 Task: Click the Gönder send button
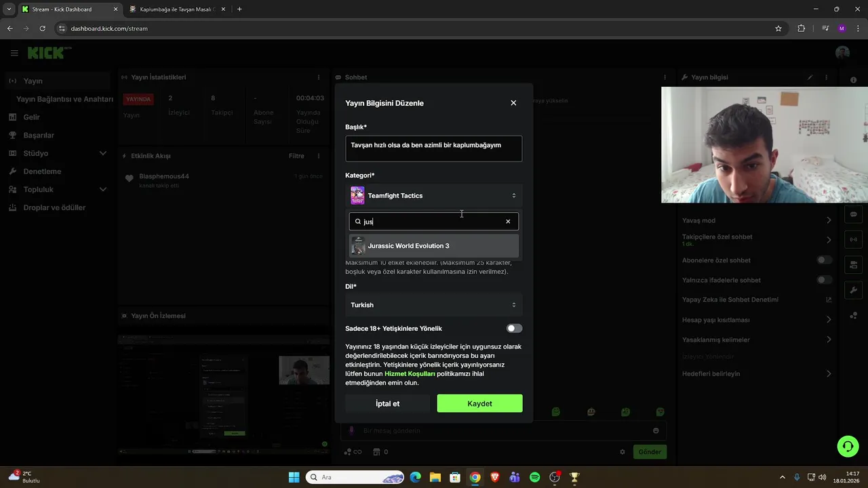tap(649, 452)
